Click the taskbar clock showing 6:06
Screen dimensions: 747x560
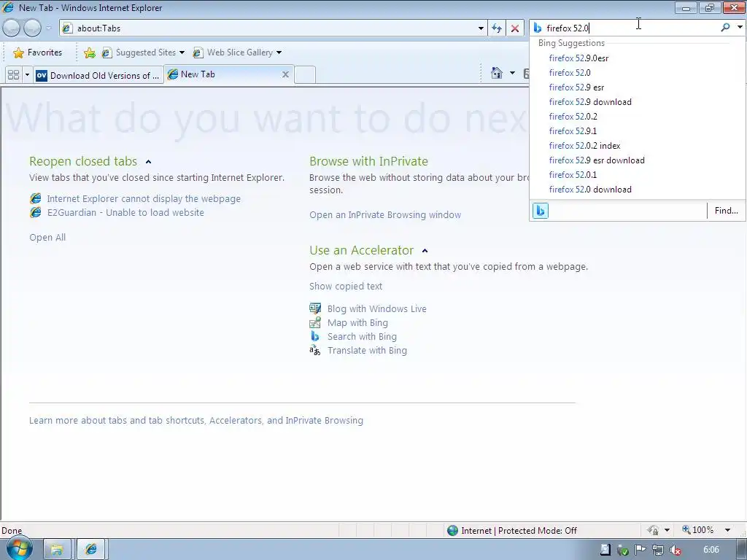pos(711,550)
